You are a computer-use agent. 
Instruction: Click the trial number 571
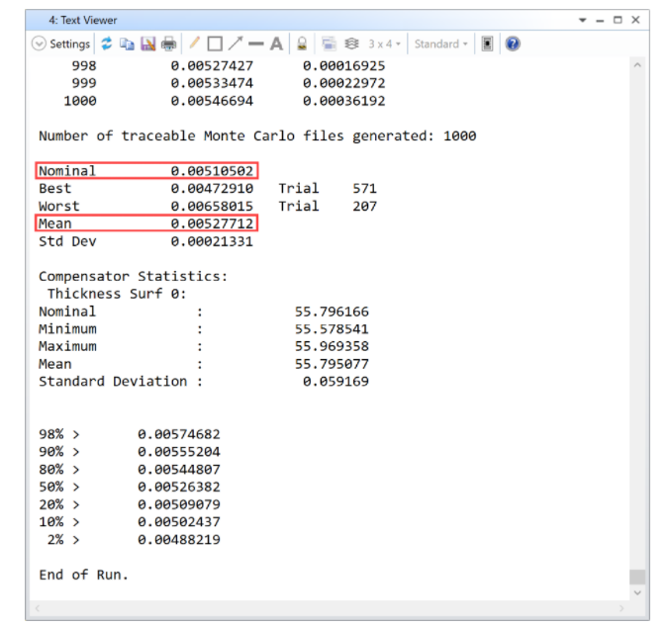click(365, 189)
